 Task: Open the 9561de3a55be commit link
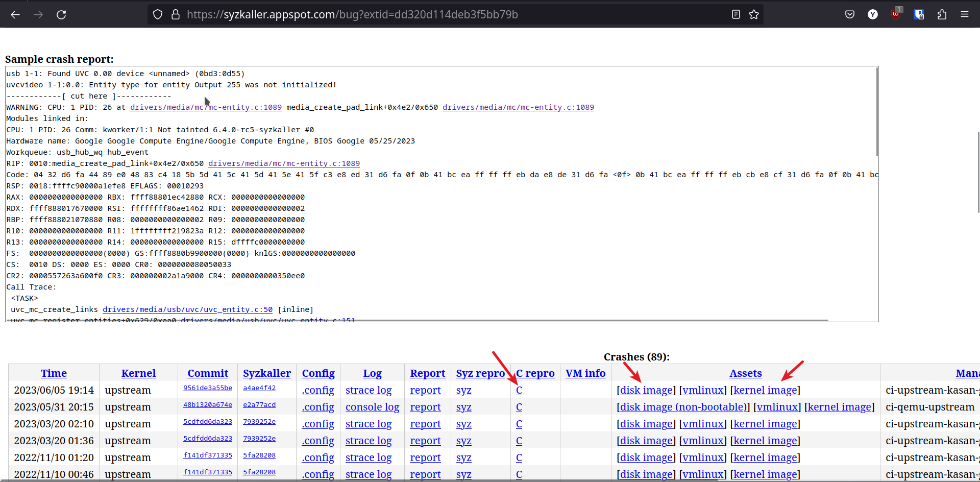click(208, 388)
